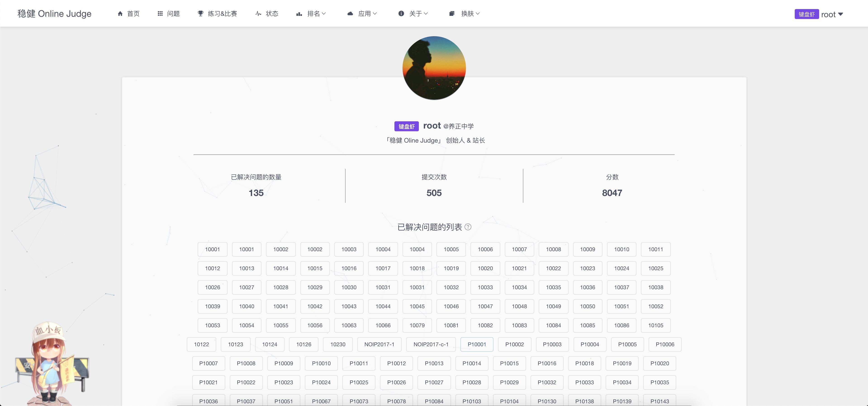The width and height of the screenshot is (868, 406).
Task: Click help question mark beside 已解决问题的列表
Action: click(x=468, y=227)
